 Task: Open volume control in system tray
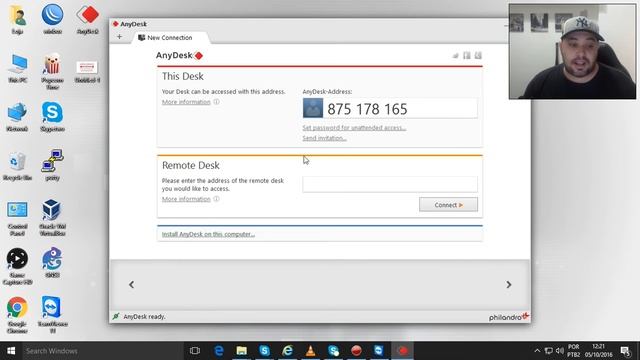coord(560,351)
